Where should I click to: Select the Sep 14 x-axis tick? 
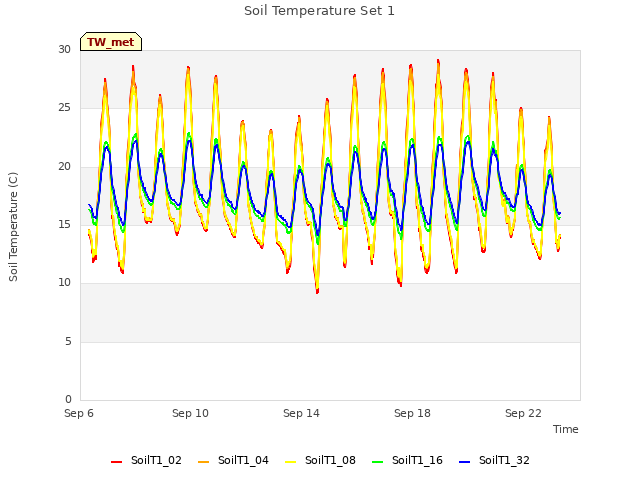[x=301, y=413]
